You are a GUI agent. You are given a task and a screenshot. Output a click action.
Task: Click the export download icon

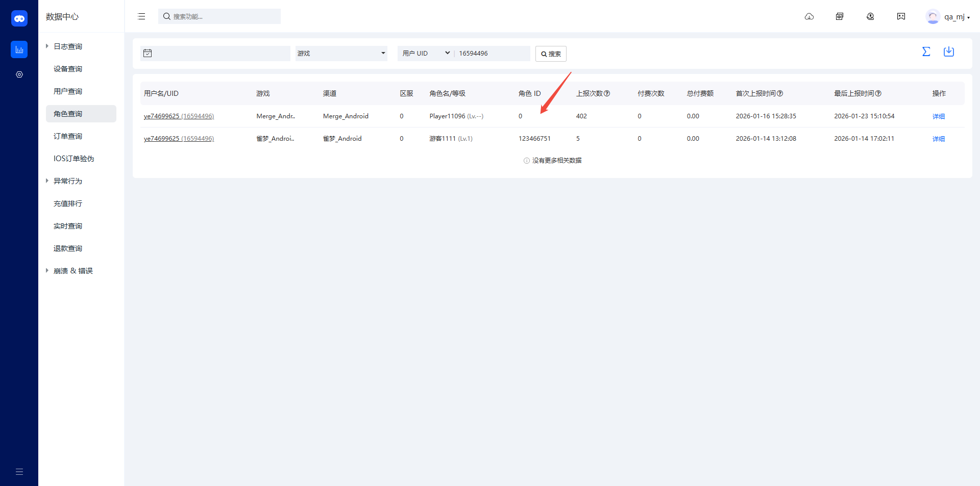click(948, 52)
